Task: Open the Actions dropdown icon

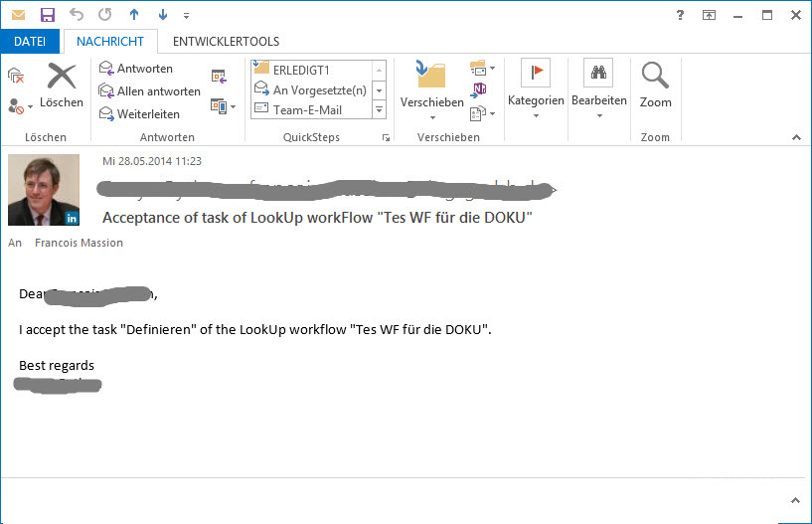Action: (482, 113)
